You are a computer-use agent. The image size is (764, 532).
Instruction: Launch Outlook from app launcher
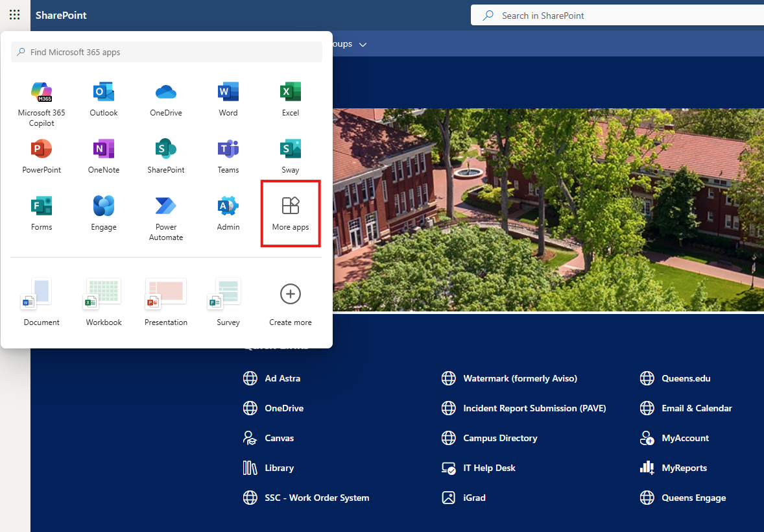[104, 93]
